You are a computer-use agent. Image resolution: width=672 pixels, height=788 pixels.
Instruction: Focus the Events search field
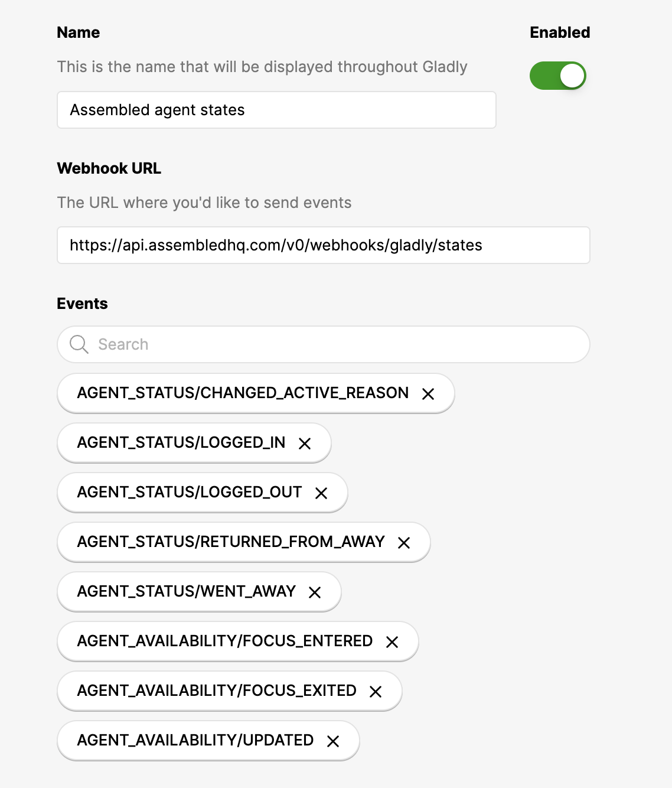coord(324,344)
